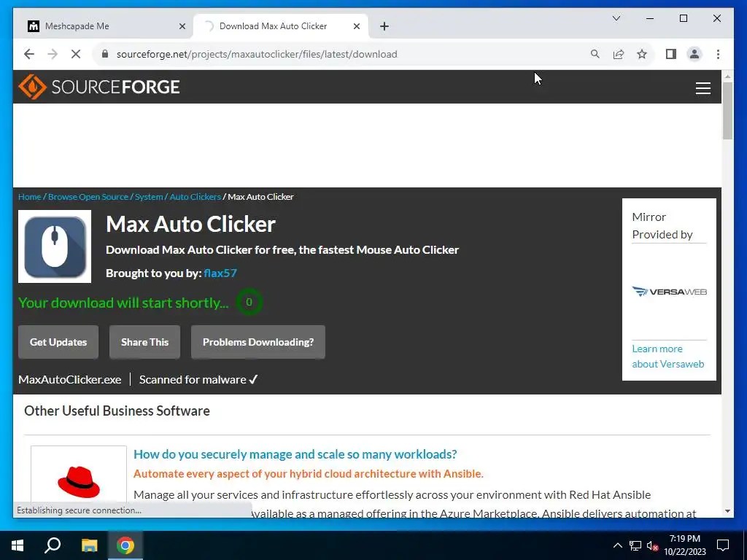Open the Auto Clickers breadcrumb
The image size is (747, 560).
[196, 197]
